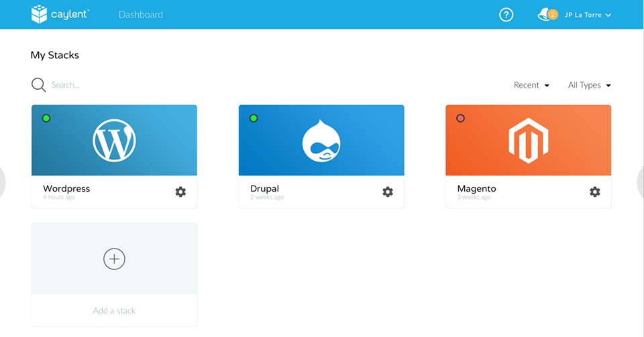Click the My Stacks heading
The height and width of the screenshot is (337, 644).
pos(54,56)
